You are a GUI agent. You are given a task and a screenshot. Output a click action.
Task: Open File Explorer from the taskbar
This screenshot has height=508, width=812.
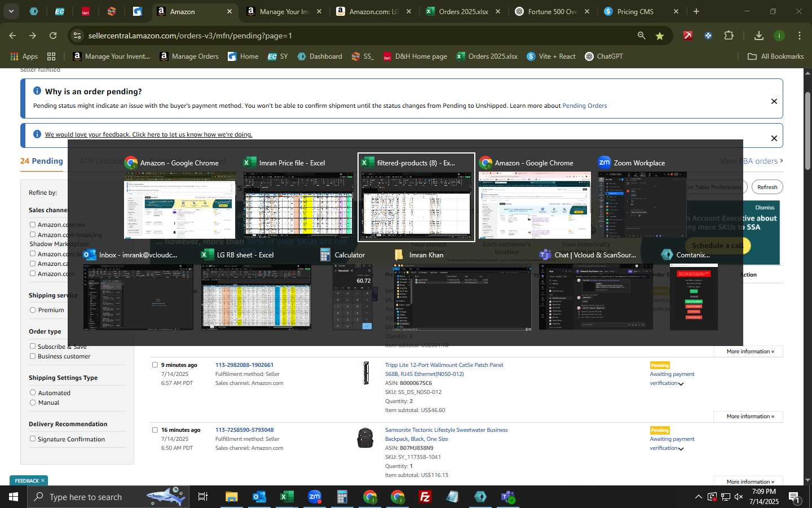tap(232, 497)
